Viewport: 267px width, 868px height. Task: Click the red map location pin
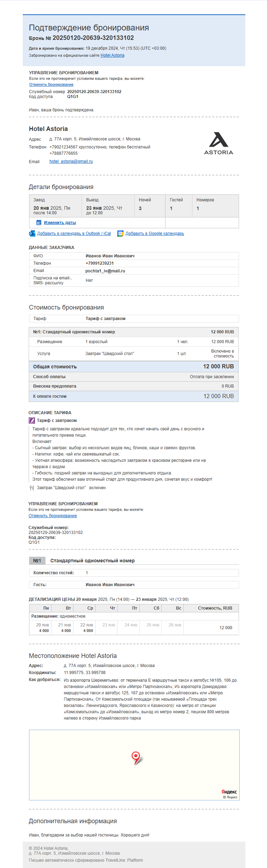click(x=136, y=757)
